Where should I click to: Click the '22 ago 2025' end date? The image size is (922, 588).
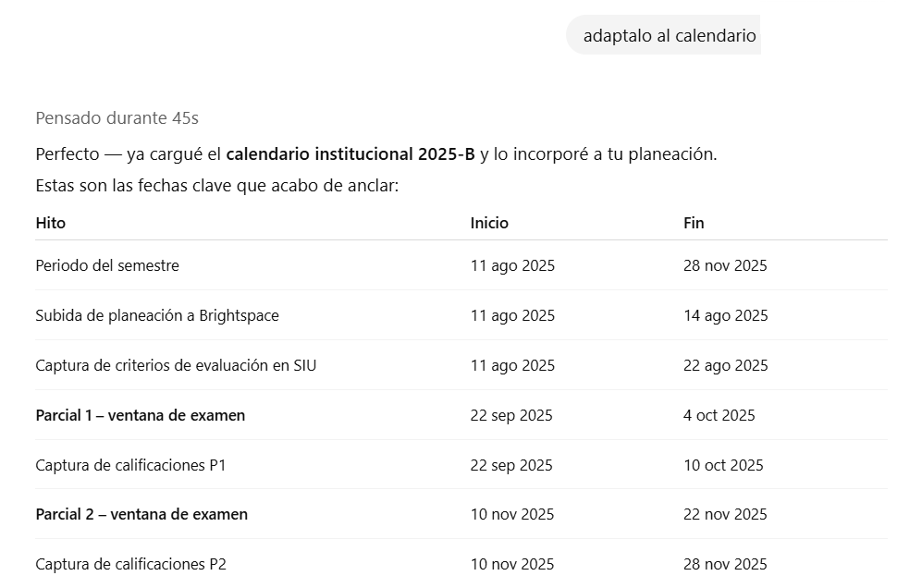pyautogui.click(x=725, y=365)
